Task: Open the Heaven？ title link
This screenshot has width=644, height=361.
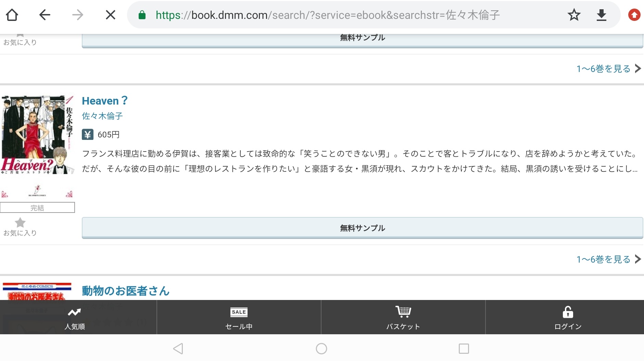Action: click(x=104, y=101)
